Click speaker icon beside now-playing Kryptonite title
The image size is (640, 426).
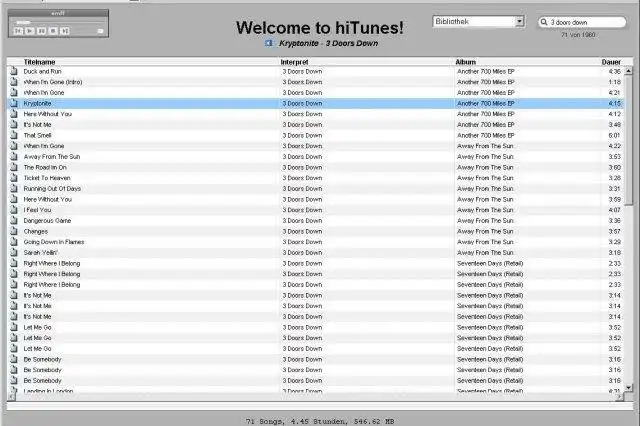[269, 43]
